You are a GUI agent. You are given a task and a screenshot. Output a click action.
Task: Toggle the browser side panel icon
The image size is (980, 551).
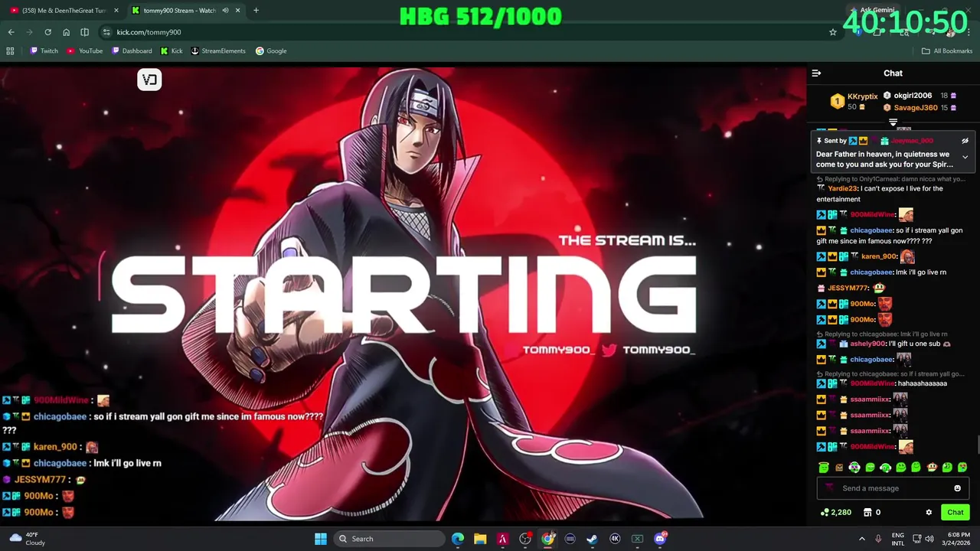click(x=84, y=32)
